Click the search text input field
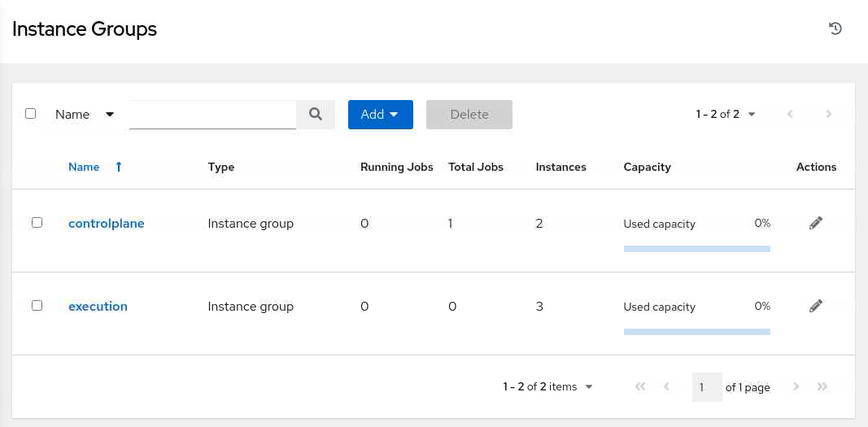Viewport: 868px width, 427px height. pos(212,115)
